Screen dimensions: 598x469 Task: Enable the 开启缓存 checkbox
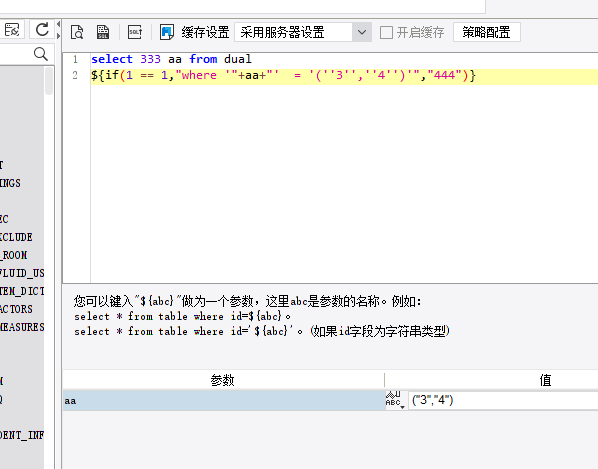click(386, 32)
